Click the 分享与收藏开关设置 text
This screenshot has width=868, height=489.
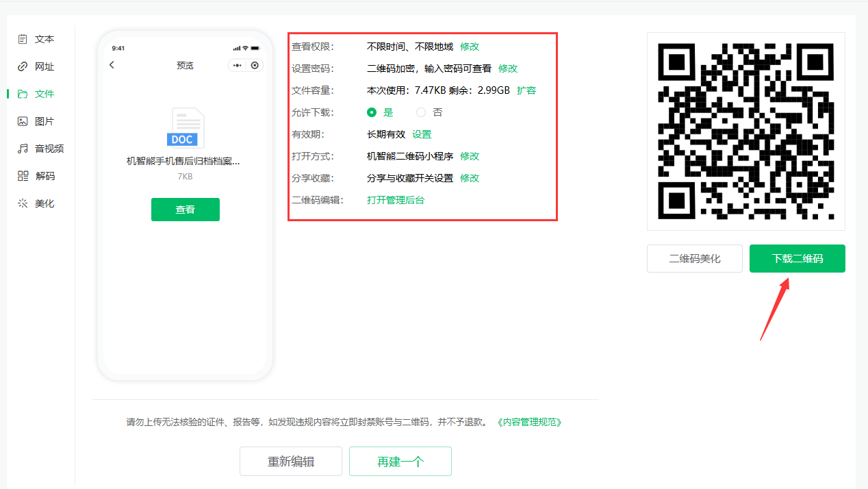[x=410, y=178]
